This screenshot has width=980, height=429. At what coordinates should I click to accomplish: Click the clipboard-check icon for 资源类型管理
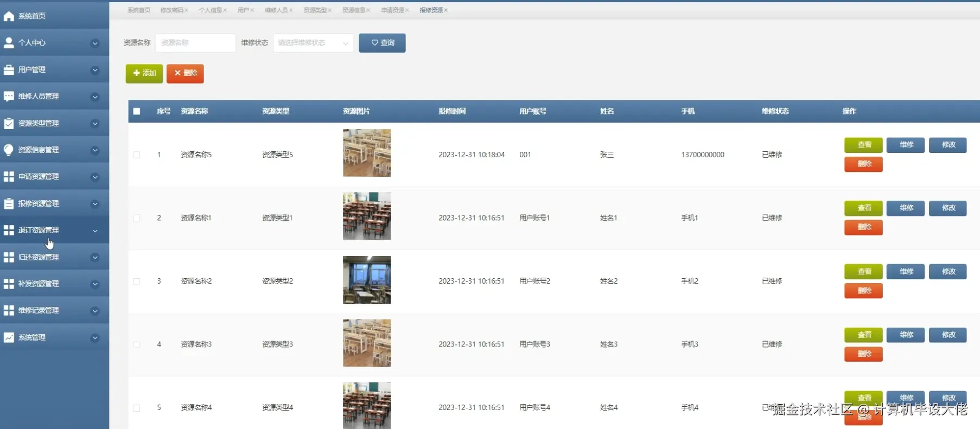tap(9, 123)
